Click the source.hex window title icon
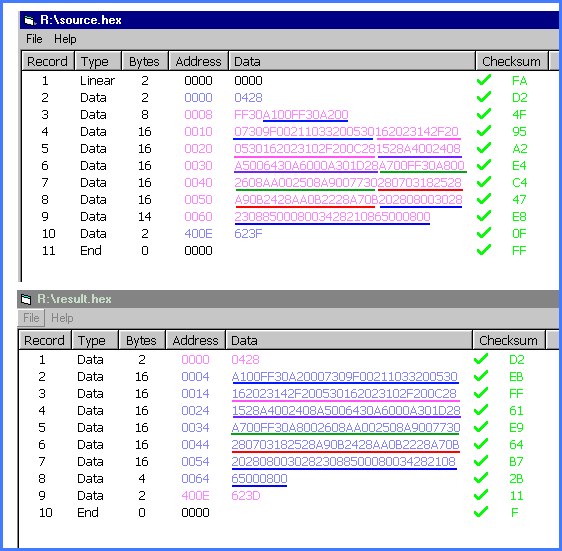The height and width of the screenshot is (551, 562). point(29,20)
